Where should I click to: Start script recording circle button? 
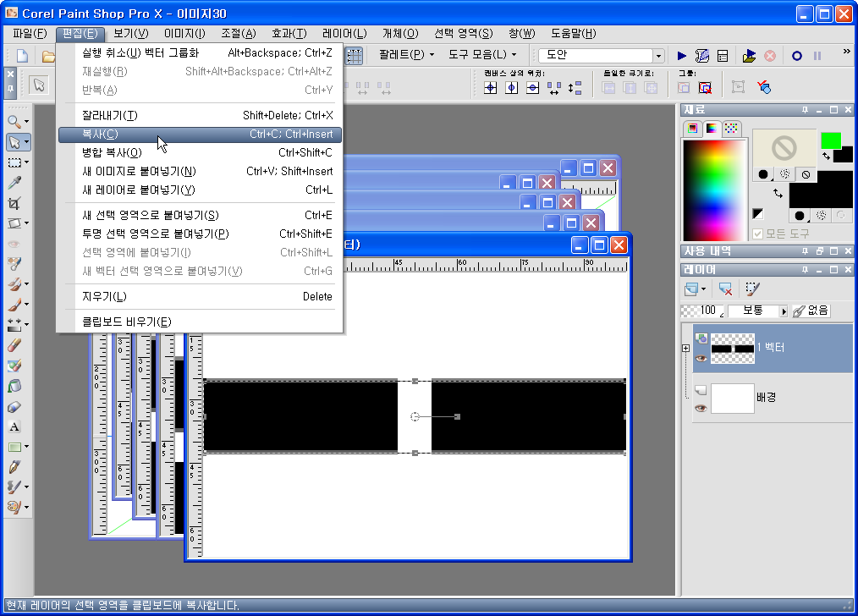[797, 56]
